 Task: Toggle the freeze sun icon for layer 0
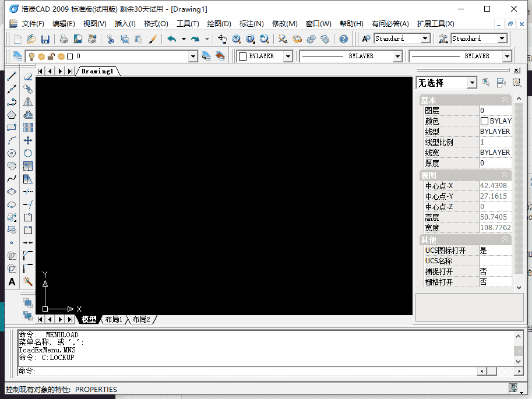pyautogui.click(x=41, y=56)
